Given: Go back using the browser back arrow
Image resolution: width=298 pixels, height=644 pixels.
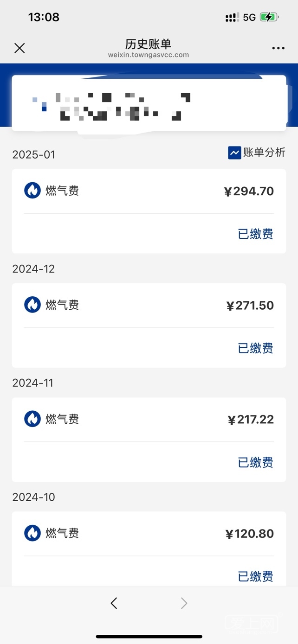Looking at the screenshot, I should tap(114, 603).
